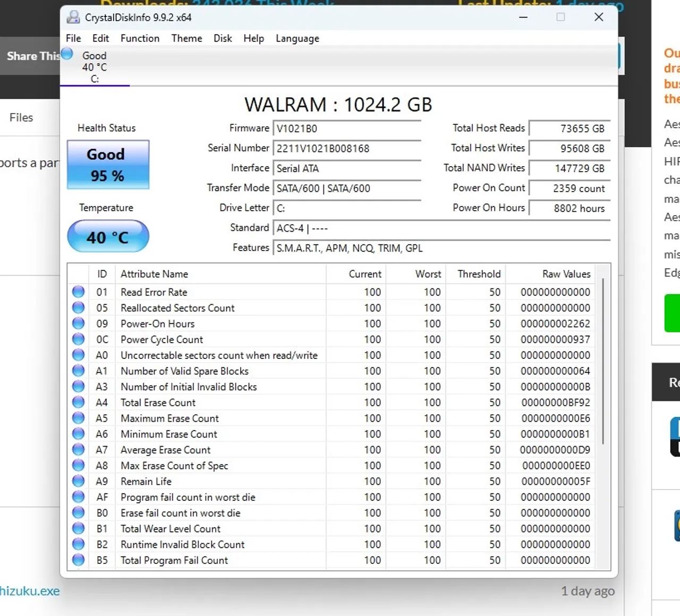Click the Good 95 % health status button
This screenshot has height=616, width=680.
point(108,165)
